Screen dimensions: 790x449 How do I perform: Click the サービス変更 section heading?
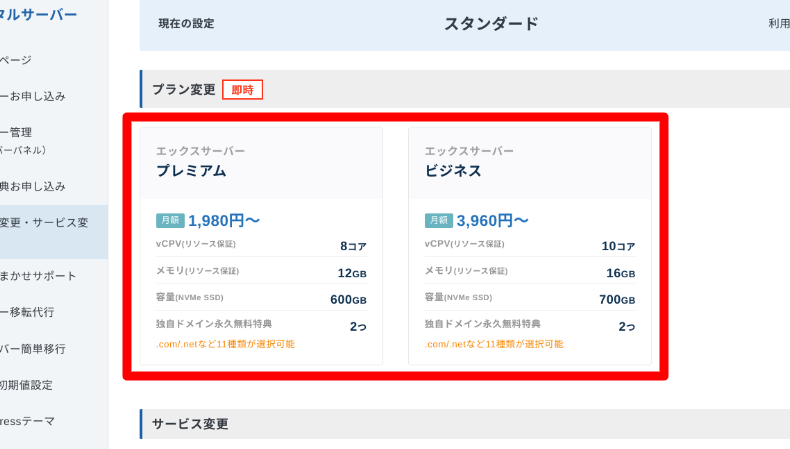pos(190,424)
